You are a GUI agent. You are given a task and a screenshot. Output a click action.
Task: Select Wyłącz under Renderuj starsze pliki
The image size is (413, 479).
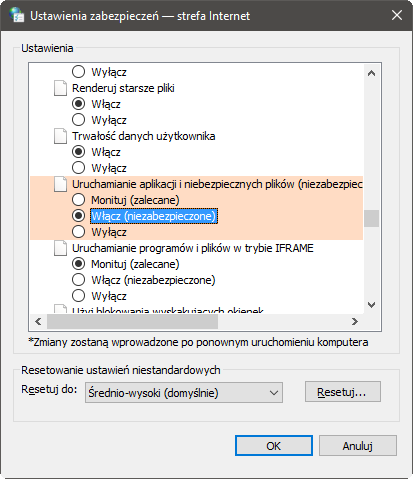click(x=78, y=120)
